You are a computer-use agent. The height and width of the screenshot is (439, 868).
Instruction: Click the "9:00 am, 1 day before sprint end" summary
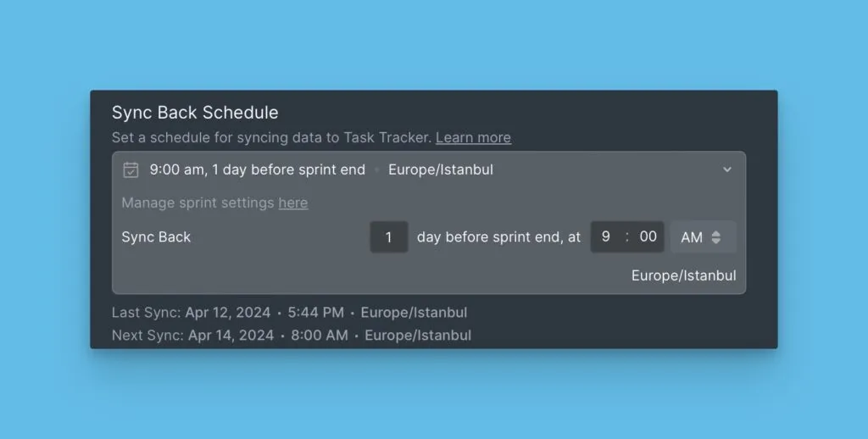click(257, 169)
